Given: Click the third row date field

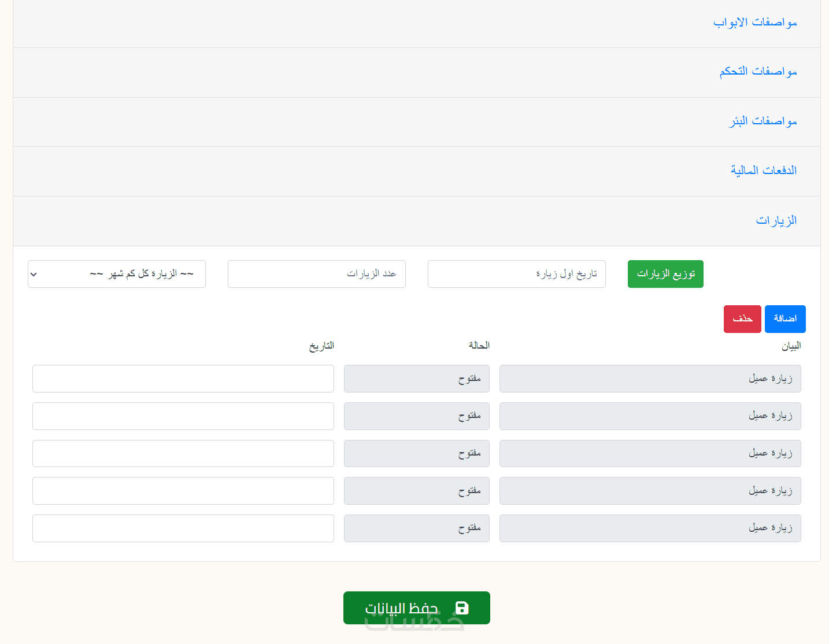Looking at the screenshot, I should point(183,453).
